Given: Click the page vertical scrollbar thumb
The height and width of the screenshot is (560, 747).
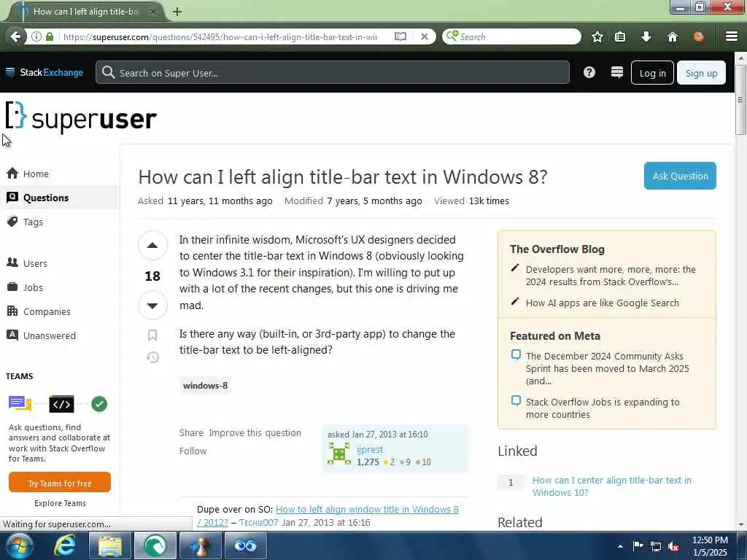Looking at the screenshot, I should [740, 99].
